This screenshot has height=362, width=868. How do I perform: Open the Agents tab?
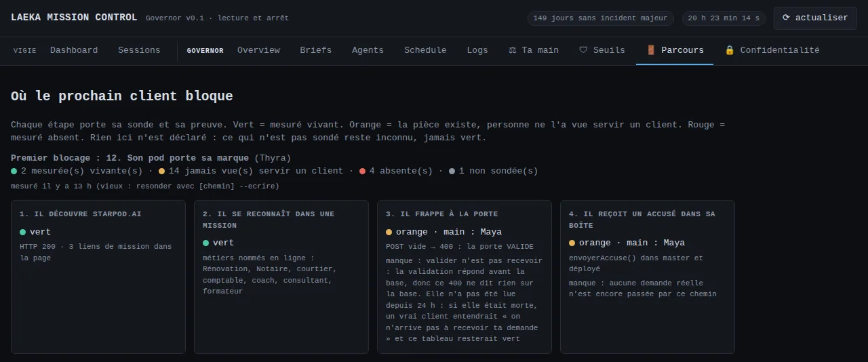368,50
